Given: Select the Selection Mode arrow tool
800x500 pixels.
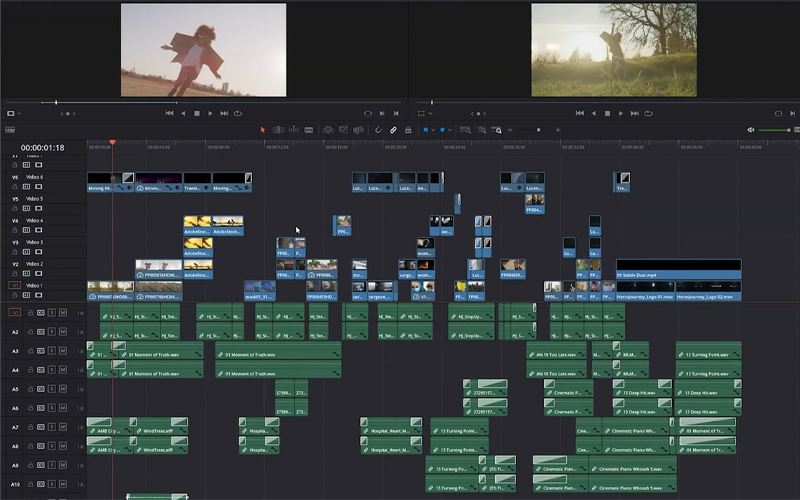Looking at the screenshot, I should tap(263, 130).
